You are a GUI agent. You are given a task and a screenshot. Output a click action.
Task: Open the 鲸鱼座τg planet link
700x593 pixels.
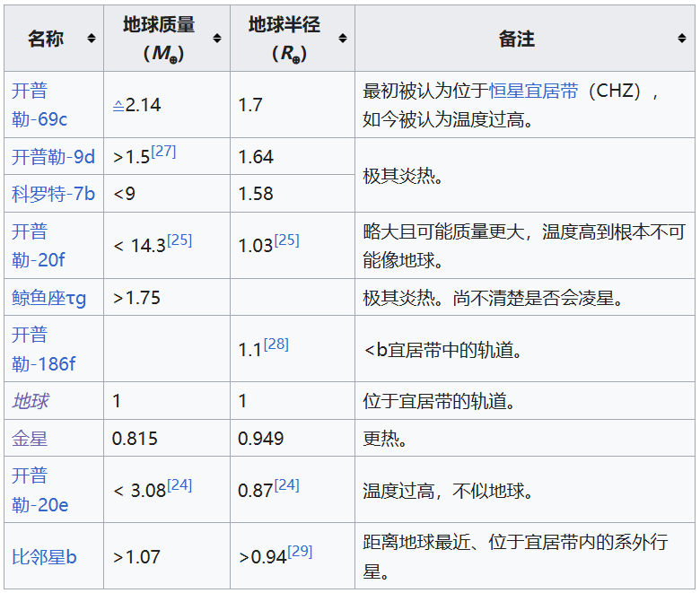coord(49,298)
